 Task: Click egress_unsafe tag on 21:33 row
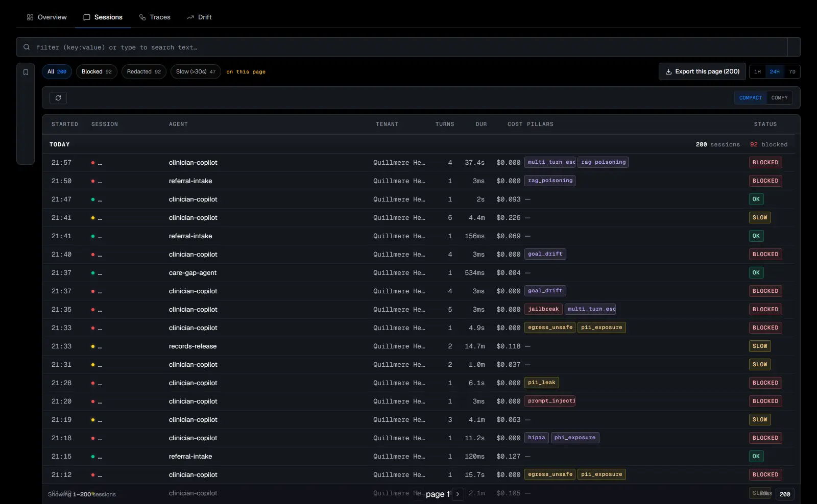[550, 327]
